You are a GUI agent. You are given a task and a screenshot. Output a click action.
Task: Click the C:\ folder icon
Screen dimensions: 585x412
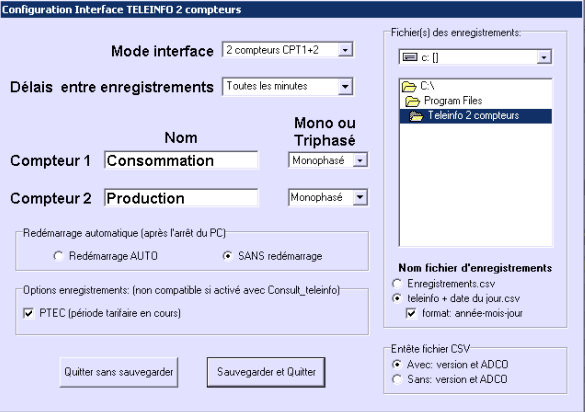coord(409,87)
